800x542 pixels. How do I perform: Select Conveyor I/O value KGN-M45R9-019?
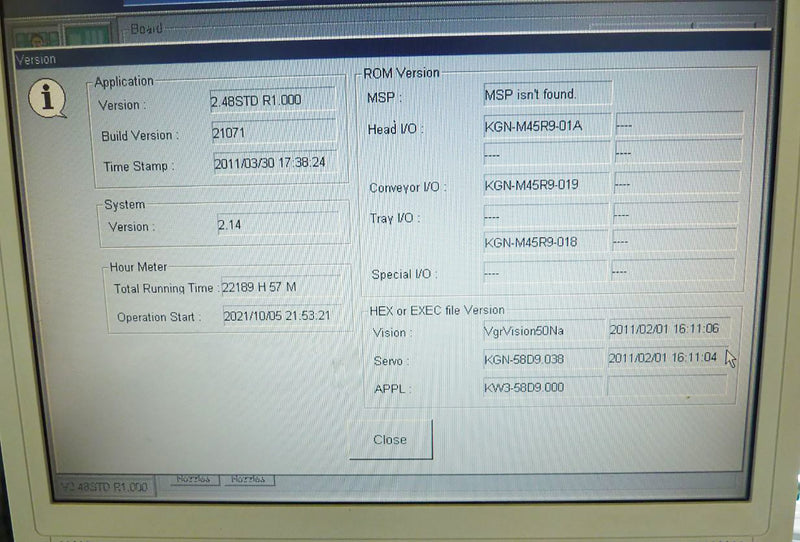(x=545, y=185)
